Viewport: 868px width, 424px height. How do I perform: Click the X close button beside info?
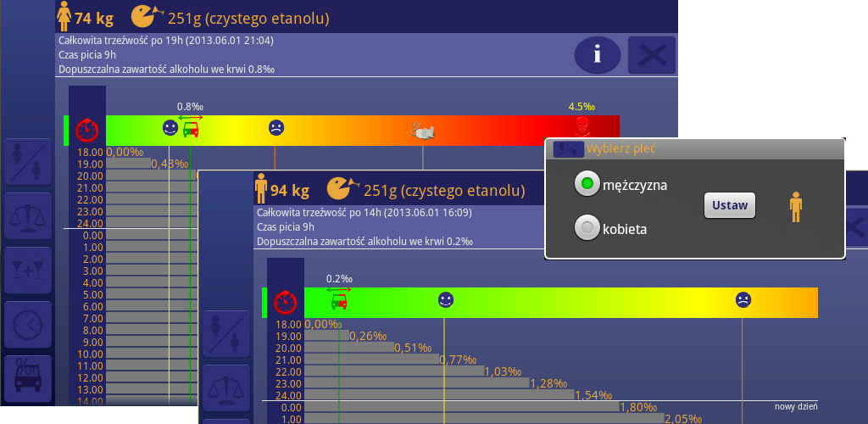point(651,55)
